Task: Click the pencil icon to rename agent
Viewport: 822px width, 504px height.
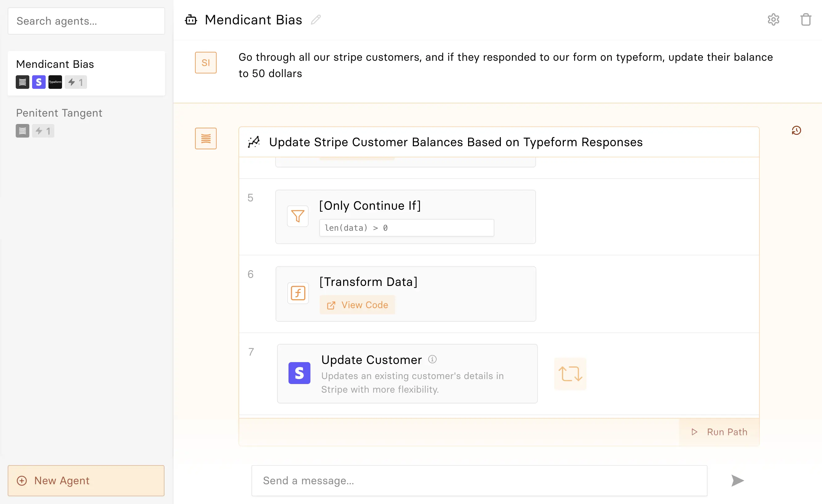Action: pos(316,20)
